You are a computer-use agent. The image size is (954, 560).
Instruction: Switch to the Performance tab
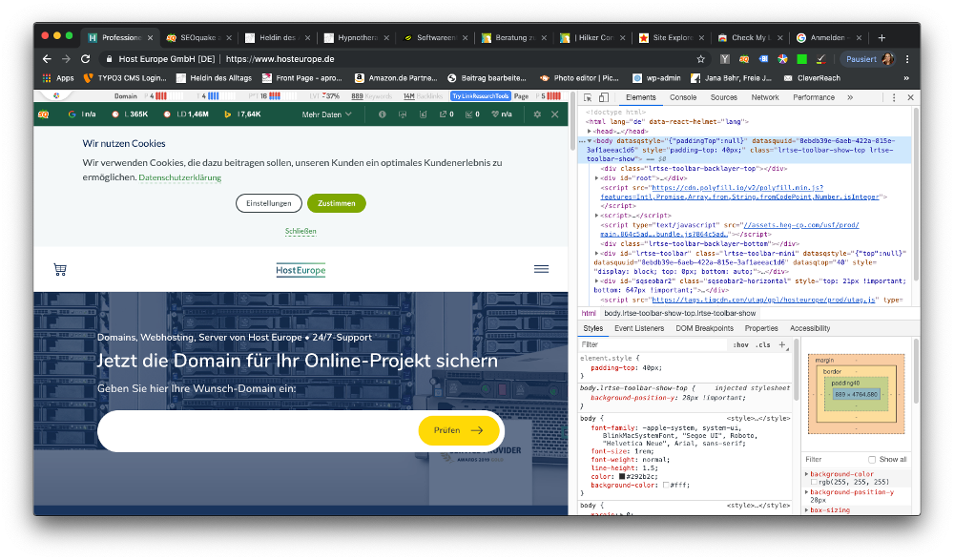(x=814, y=97)
